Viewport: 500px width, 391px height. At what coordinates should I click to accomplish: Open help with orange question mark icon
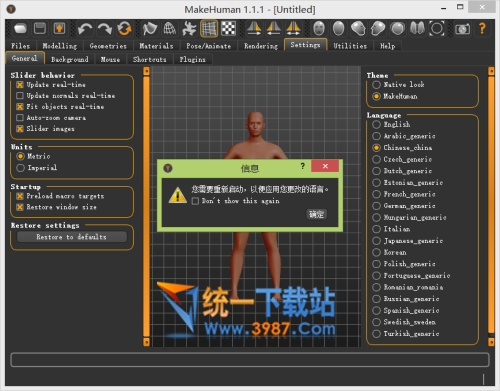[482, 29]
